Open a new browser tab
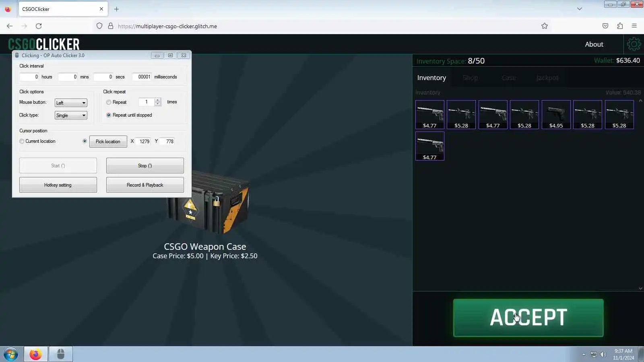This screenshot has width=644, height=362. [x=117, y=9]
